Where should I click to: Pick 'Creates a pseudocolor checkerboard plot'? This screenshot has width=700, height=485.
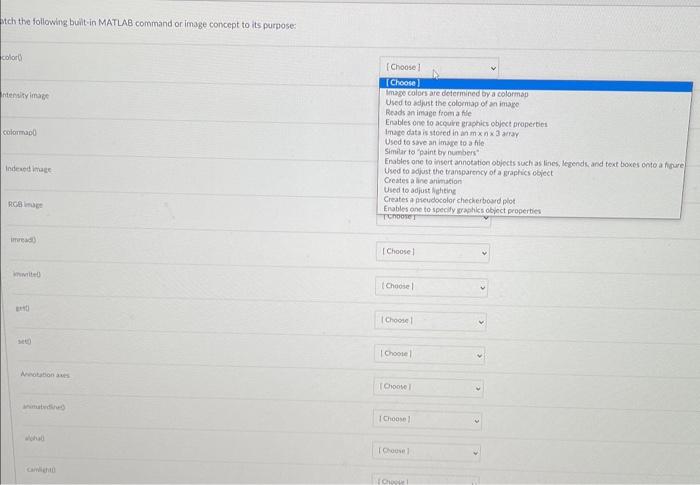(449, 201)
